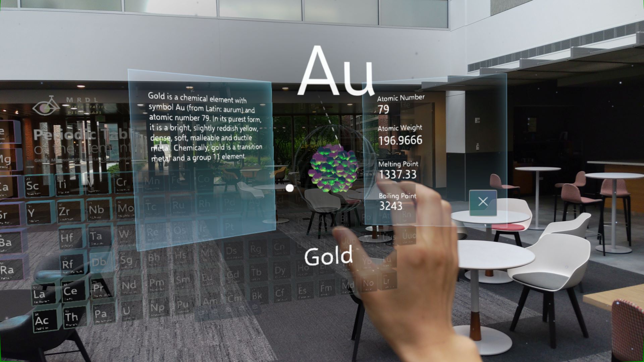Close the Gold element detail panel

483,202
